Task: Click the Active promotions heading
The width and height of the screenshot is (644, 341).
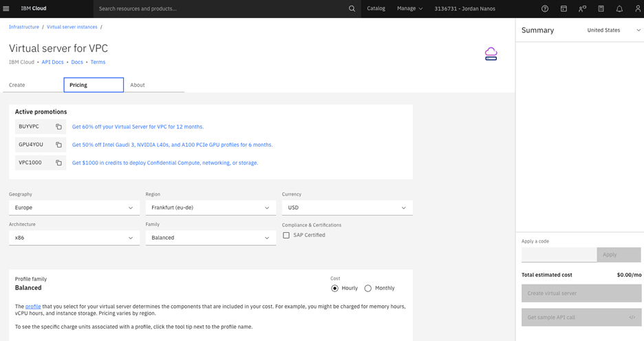Action: pos(41,112)
